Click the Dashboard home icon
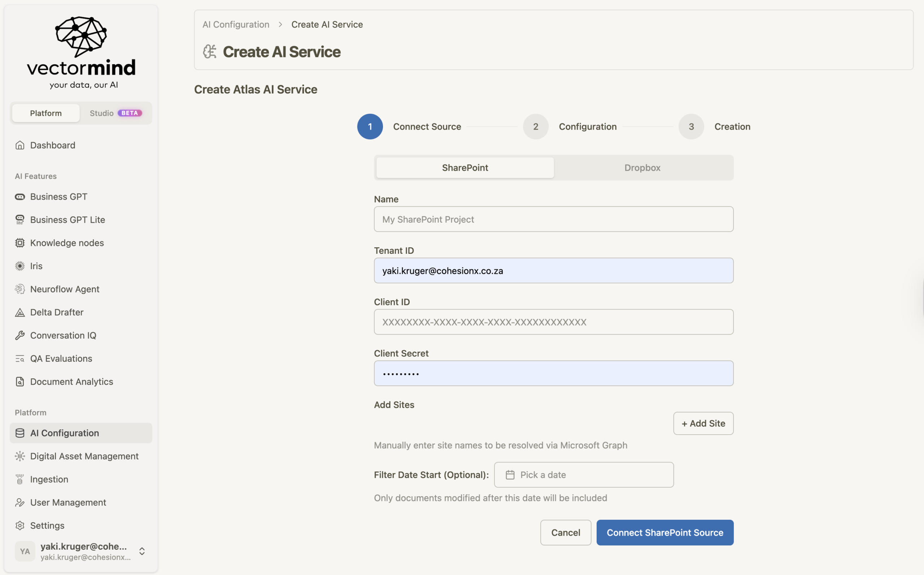This screenshot has height=575, width=924. point(20,145)
